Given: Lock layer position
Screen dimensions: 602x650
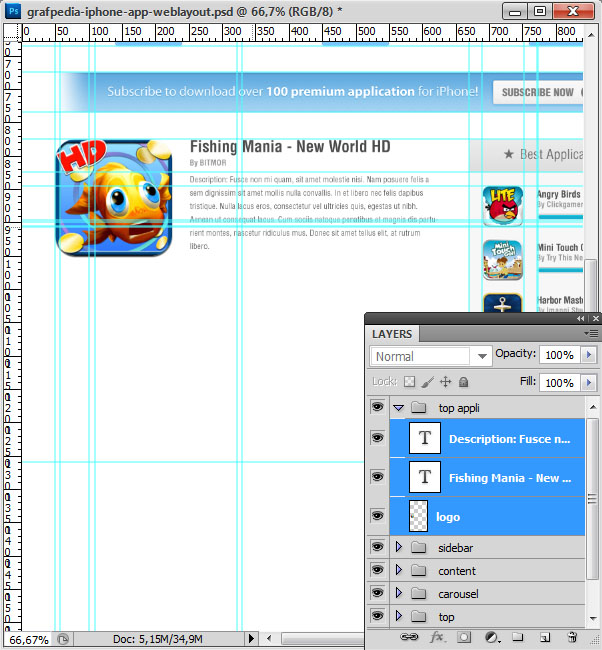Looking at the screenshot, I should coord(445,381).
